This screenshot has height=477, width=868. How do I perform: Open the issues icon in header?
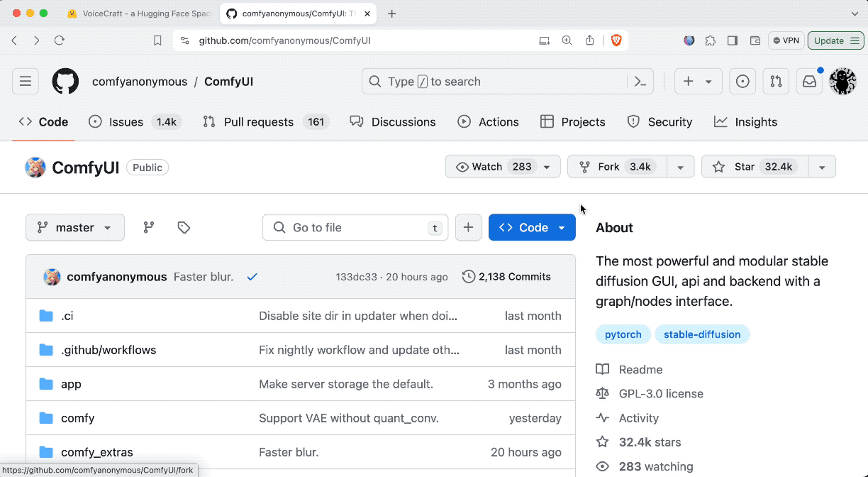pyautogui.click(x=742, y=82)
